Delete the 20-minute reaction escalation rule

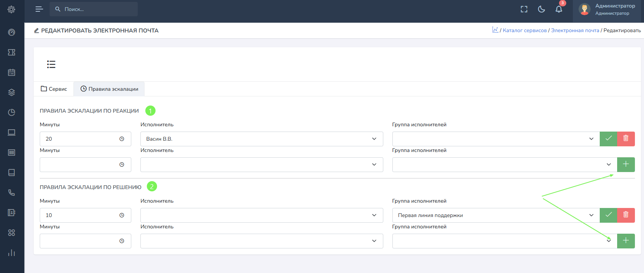(626, 139)
